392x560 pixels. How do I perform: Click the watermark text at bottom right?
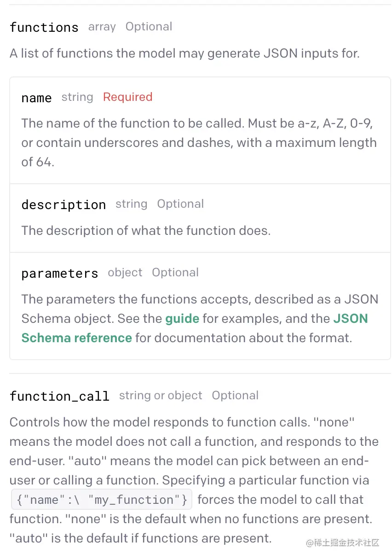click(343, 543)
